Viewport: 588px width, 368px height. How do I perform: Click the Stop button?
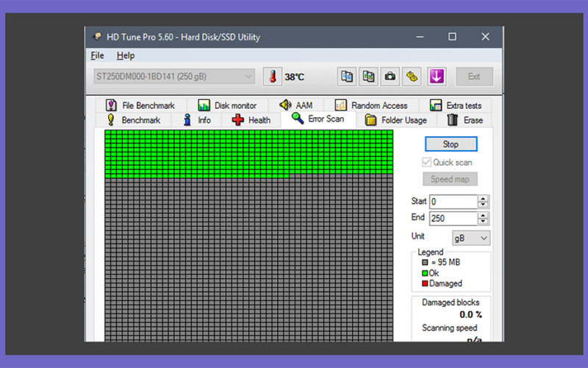click(x=451, y=144)
